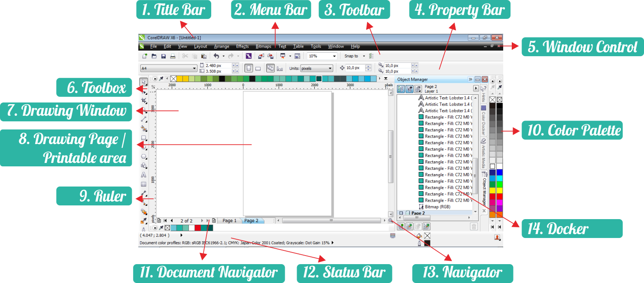Go to the previous page arrow in navigator
The width and height of the screenshot is (644, 283).
pos(172,220)
